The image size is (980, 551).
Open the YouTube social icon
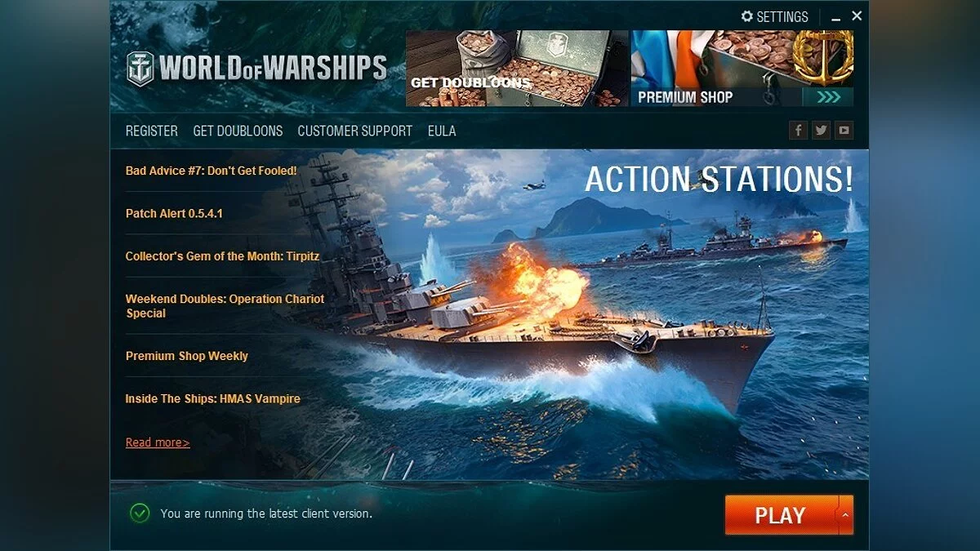tap(844, 130)
